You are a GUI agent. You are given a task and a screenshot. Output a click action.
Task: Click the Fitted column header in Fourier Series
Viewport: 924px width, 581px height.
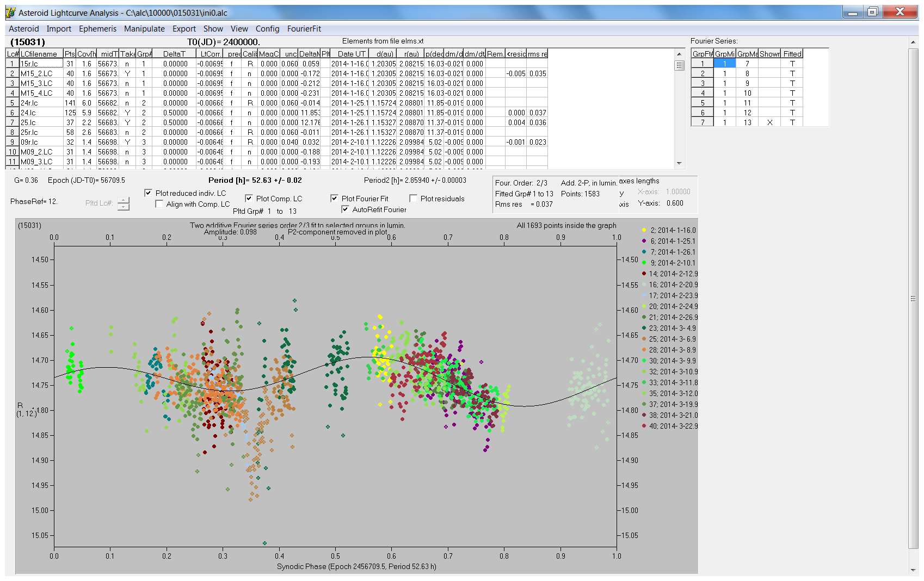(792, 54)
